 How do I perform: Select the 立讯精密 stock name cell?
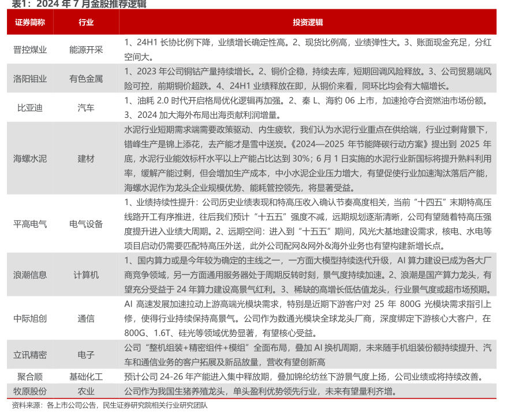[x=30, y=355]
